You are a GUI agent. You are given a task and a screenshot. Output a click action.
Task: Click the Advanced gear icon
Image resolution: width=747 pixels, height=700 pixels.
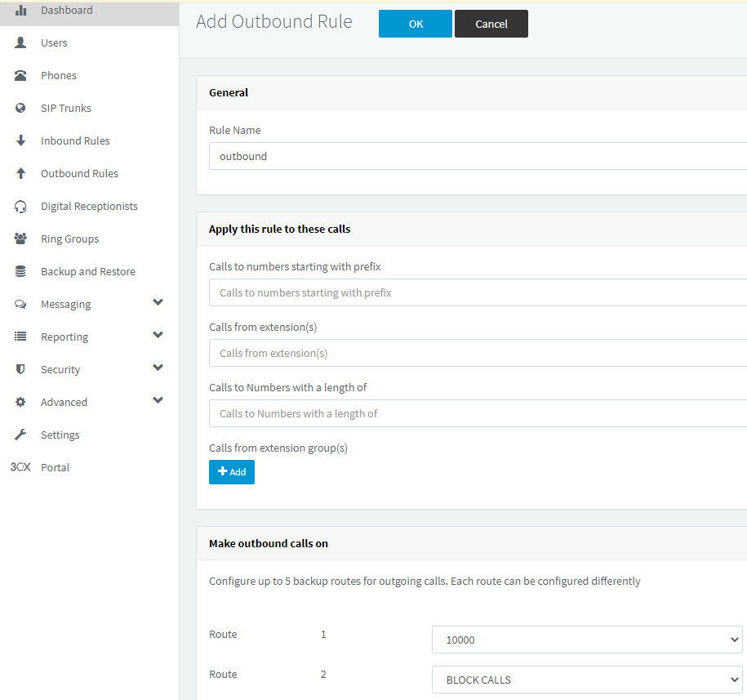[x=20, y=402]
